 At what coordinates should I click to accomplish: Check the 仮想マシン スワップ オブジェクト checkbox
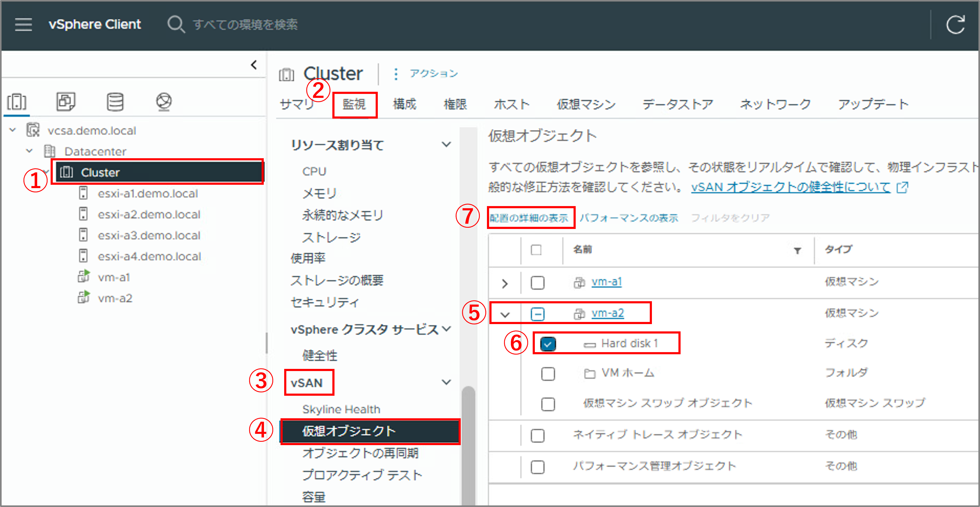(x=548, y=404)
